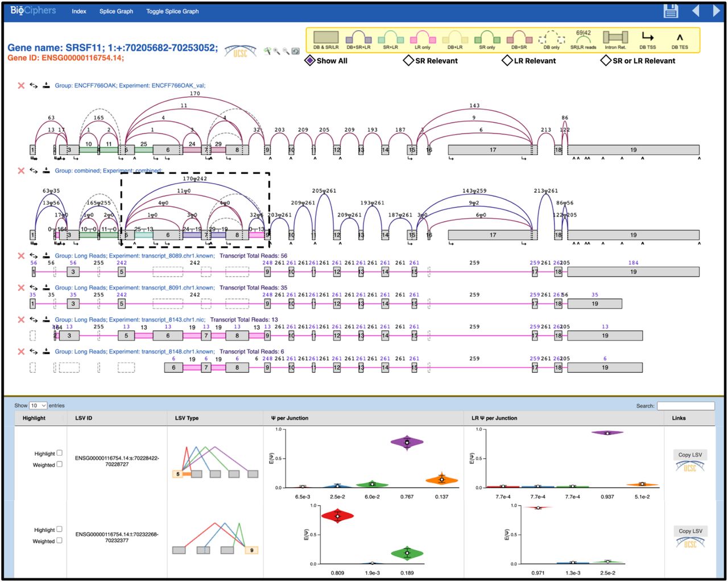Viewport: 728px width, 582px height.
Task: Open UCSC link for first LSV row
Action: coord(690,467)
